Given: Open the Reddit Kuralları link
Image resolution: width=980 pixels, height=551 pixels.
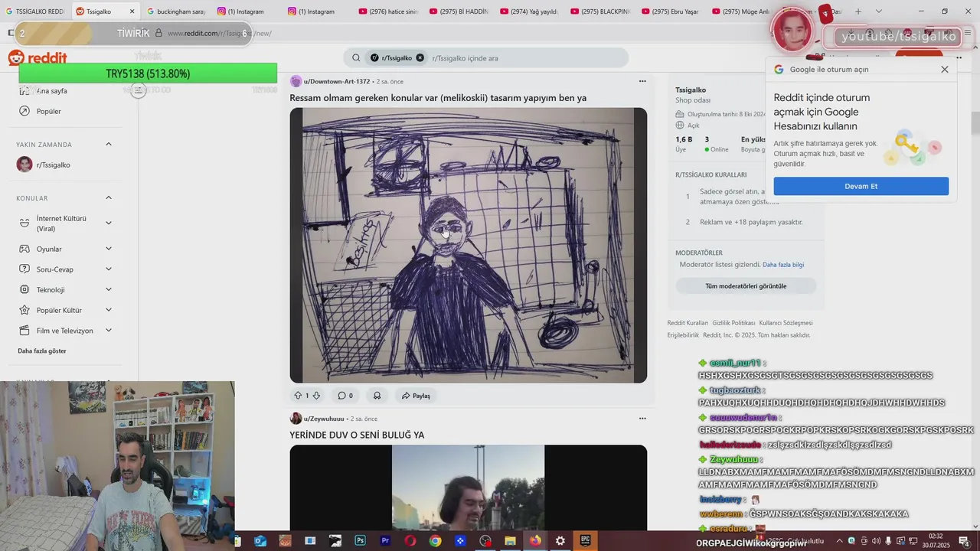Looking at the screenshot, I should pos(688,323).
